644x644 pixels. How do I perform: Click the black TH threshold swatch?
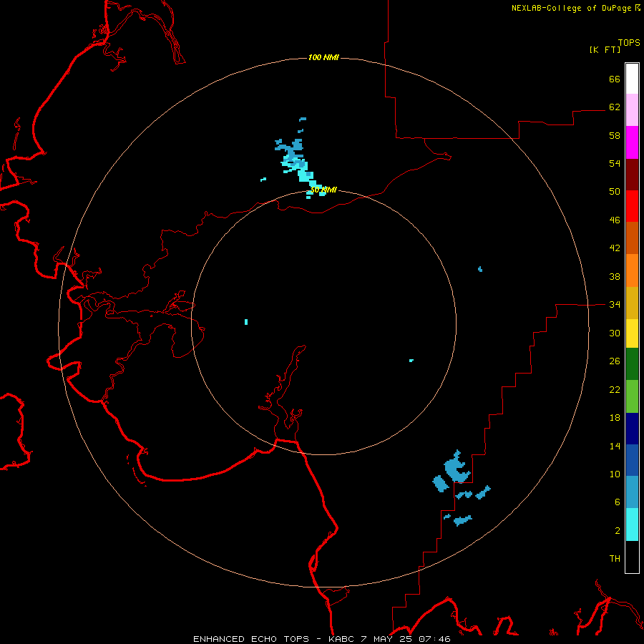click(632, 557)
